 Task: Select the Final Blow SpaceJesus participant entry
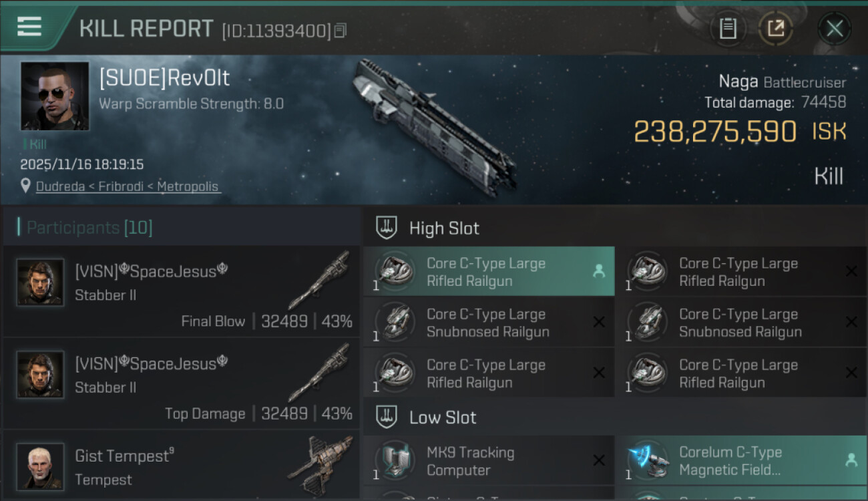pos(180,291)
